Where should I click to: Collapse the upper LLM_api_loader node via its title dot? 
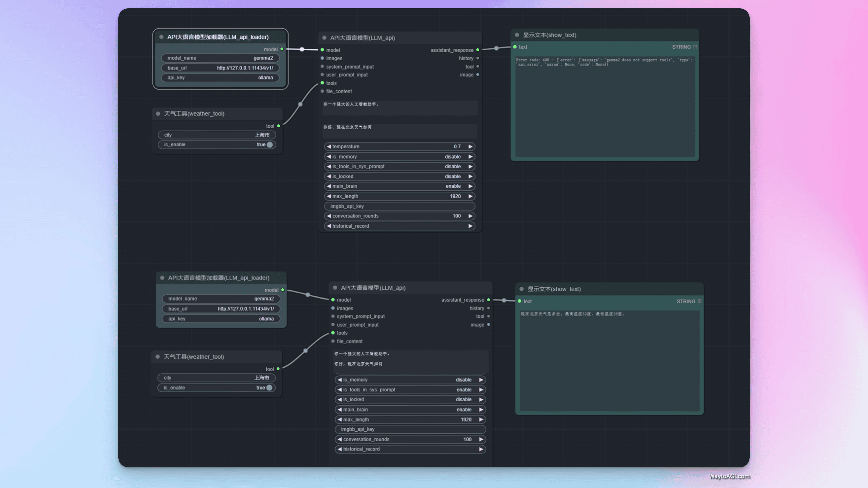point(162,37)
